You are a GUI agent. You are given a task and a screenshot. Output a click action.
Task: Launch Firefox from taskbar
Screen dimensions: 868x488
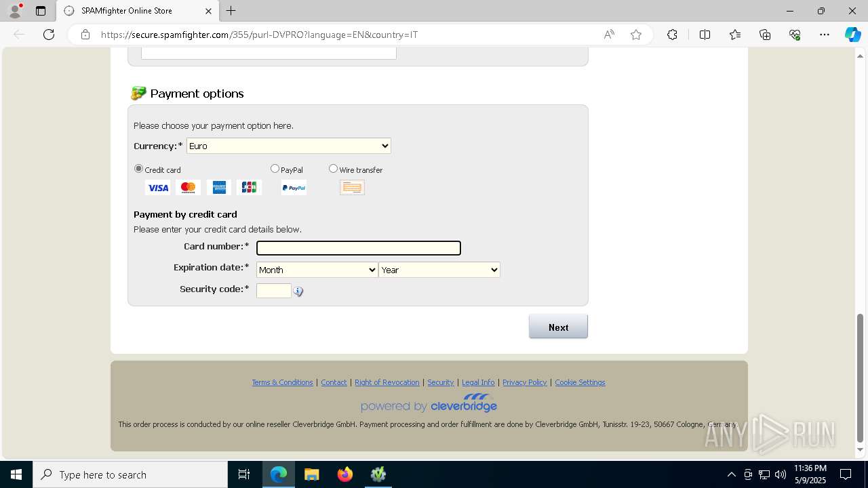tap(345, 474)
